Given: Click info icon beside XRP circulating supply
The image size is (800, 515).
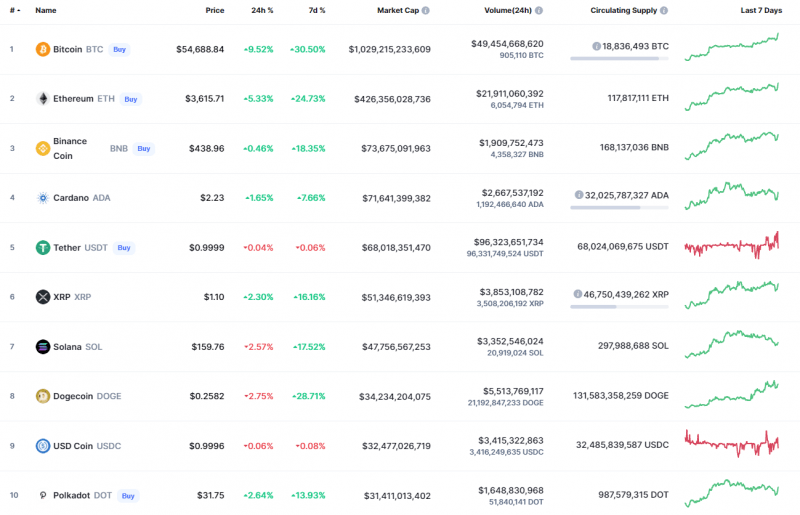Looking at the screenshot, I should [579, 295].
